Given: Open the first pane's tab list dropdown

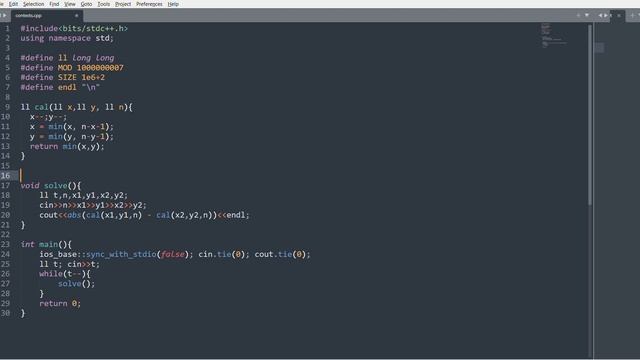Looking at the screenshot, I should pyautogui.click(x=587, y=16).
